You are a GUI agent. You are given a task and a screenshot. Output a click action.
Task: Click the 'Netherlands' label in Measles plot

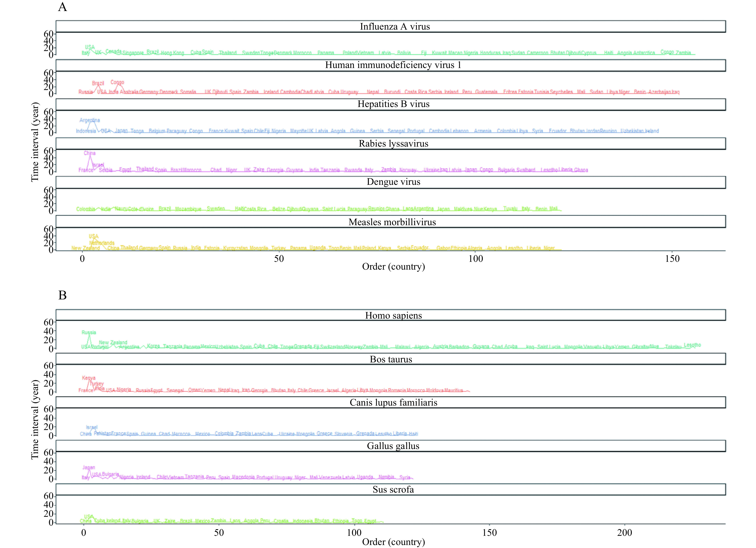tap(102, 243)
